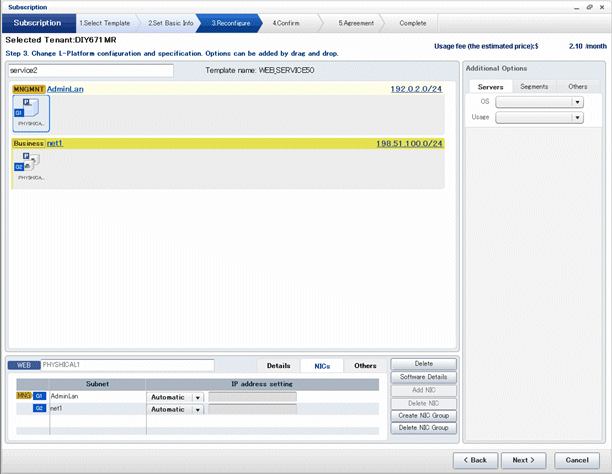Switch to the Segments tab
612x474 pixels.
pos(534,87)
